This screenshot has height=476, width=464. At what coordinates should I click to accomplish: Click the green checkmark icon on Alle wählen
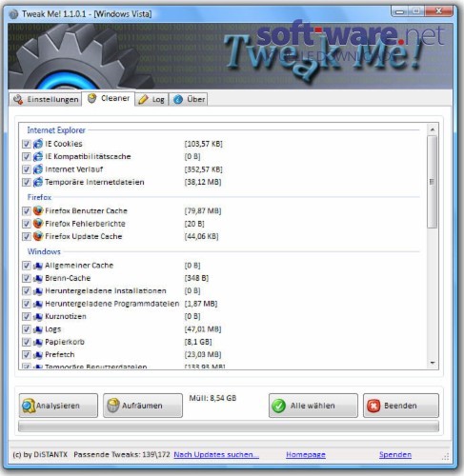(x=279, y=406)
